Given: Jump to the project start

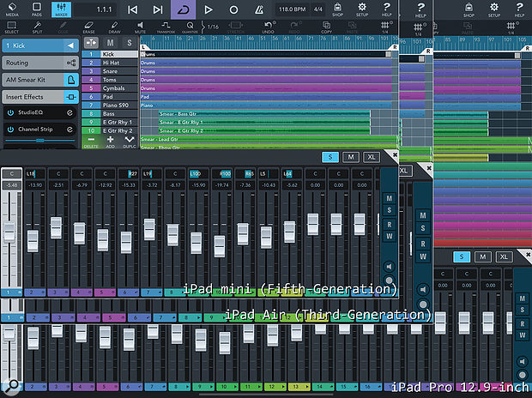Looking at the screenshot, I should pos(132,9).
